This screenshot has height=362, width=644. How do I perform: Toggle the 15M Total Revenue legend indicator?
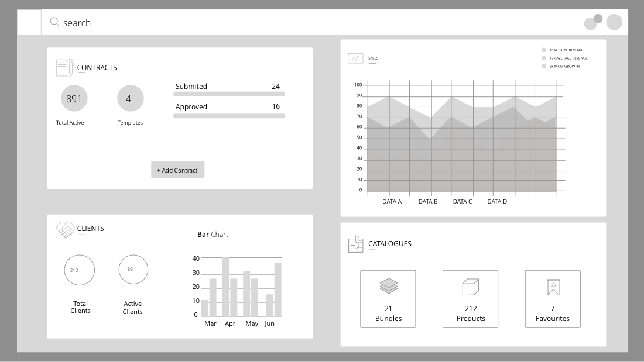click(x=544, y=50)
